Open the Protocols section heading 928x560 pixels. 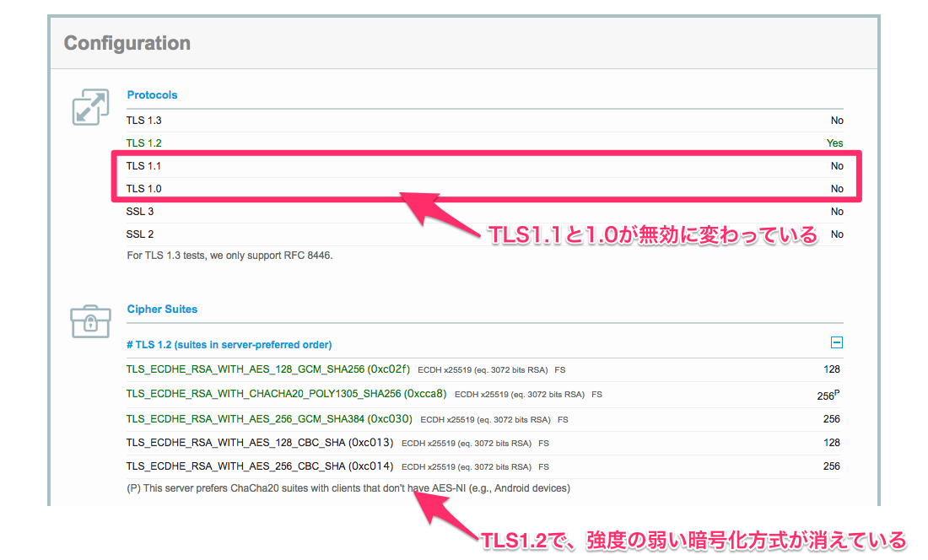click(152, 94)
